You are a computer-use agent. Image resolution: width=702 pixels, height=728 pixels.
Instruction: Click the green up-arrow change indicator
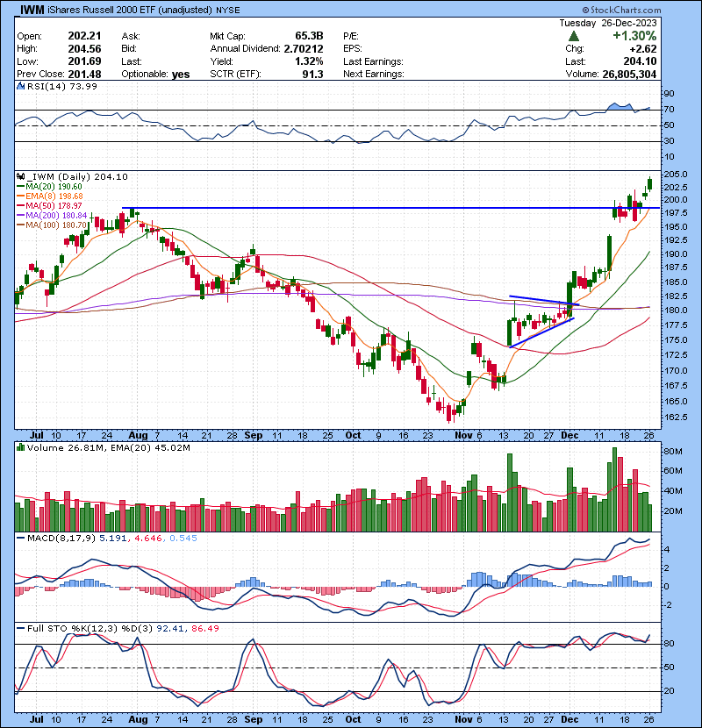tap(573, 37)
